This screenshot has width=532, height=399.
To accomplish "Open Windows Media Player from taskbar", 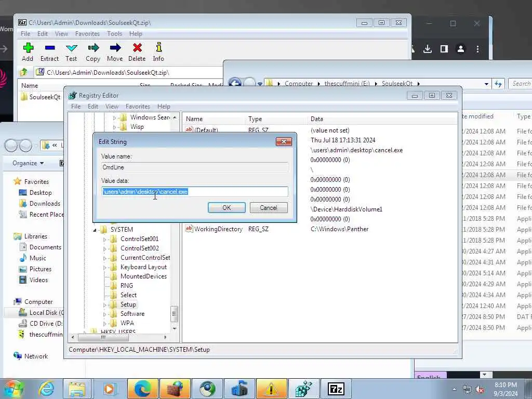I will click(109, 389).
